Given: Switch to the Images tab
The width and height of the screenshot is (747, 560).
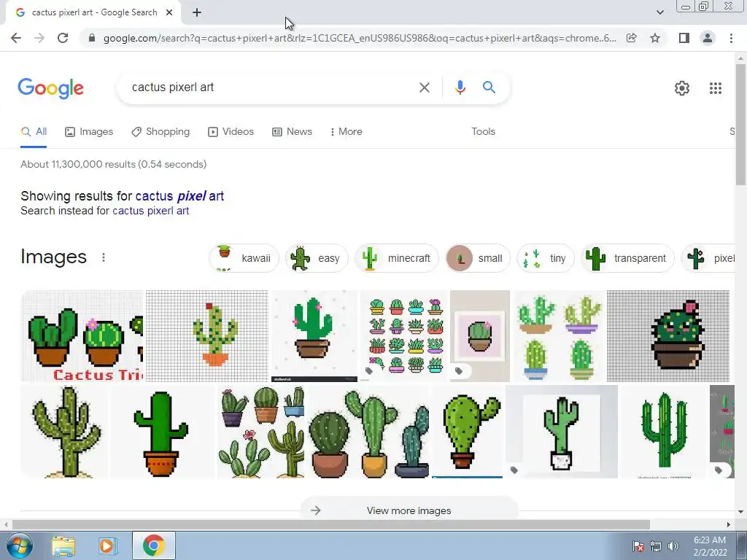Looking at the screenshot, I should tap(89, 132).
